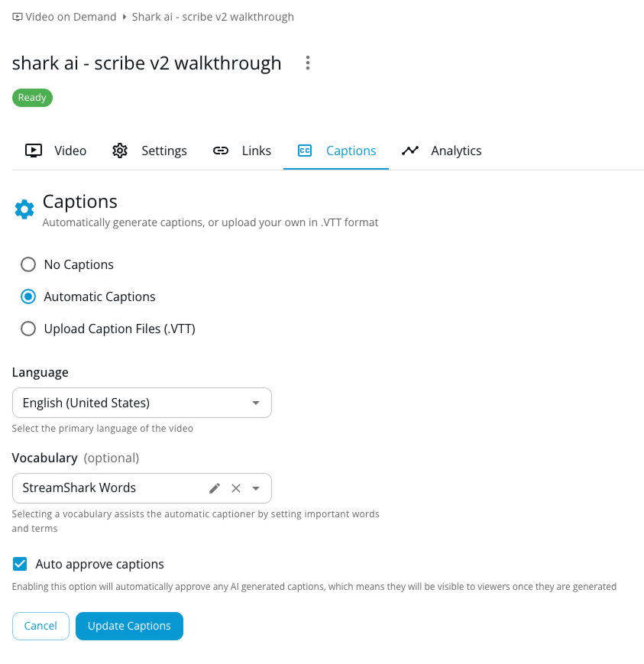Click the Settings tab gear icon
The image size is (644, 664).
point(120,151)
